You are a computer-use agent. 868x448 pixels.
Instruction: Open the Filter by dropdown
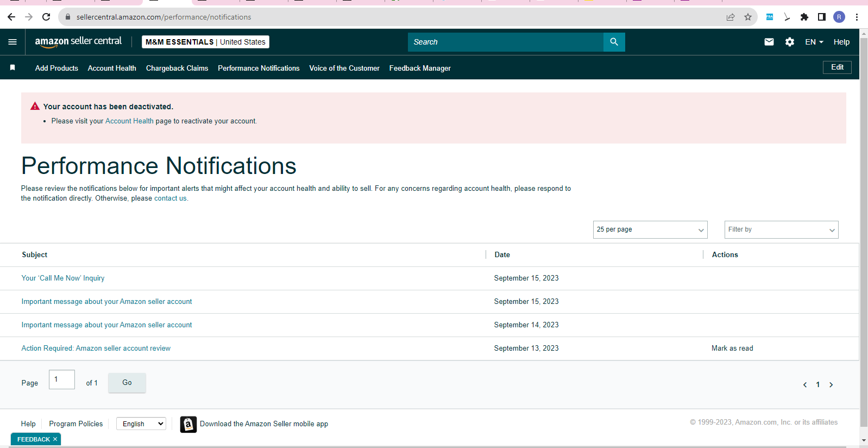pyautogui.click(x=782, y=229)
